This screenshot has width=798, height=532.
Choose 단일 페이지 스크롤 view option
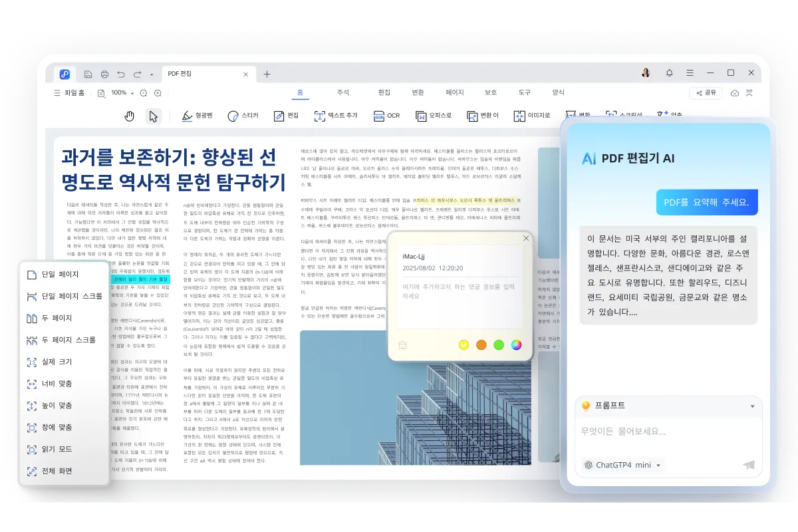point(65,296)
